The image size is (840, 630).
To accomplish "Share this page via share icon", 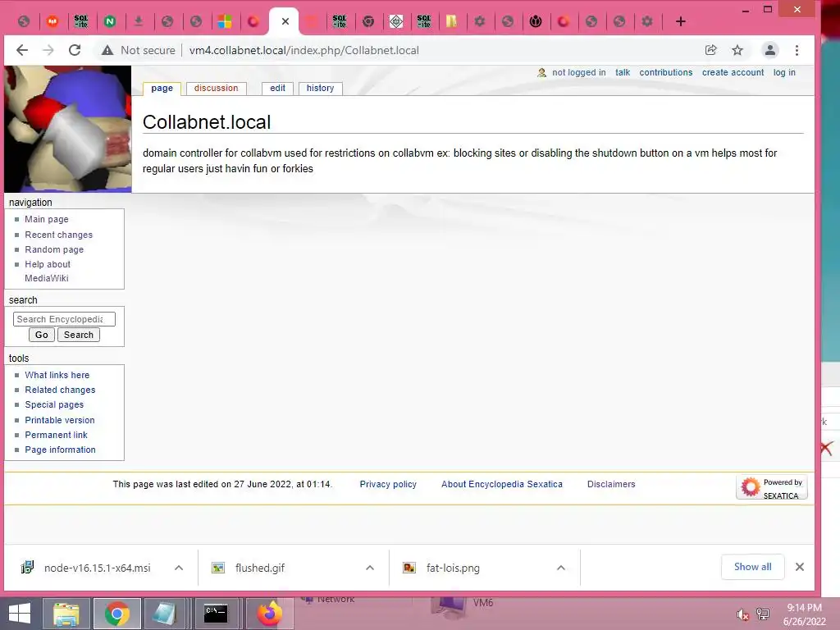I will [x=711, y=50].
